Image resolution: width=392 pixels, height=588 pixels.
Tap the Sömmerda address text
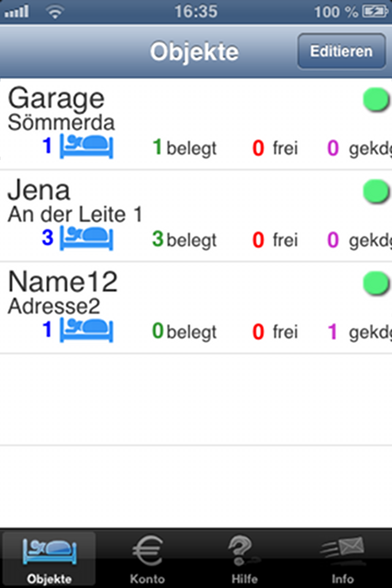pos(61,123)
